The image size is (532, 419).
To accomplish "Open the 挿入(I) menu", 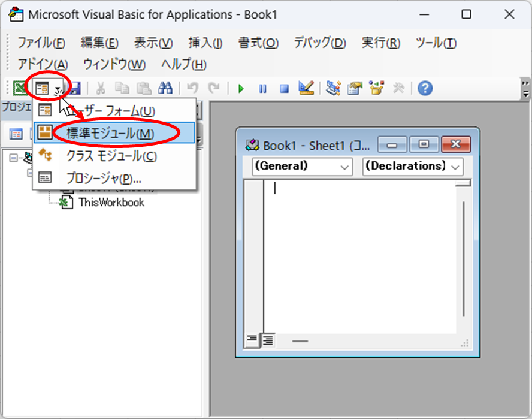I will (x=205, y=43).
